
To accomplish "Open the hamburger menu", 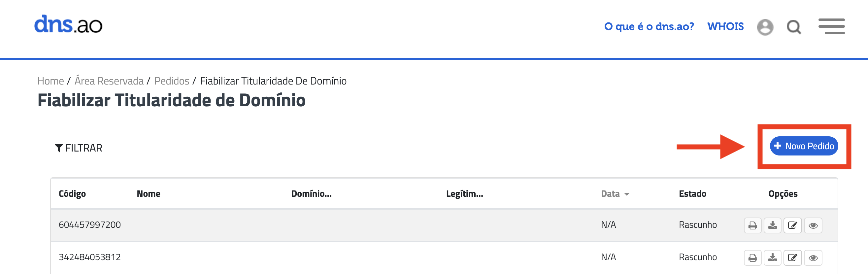I will coord(831,26).
